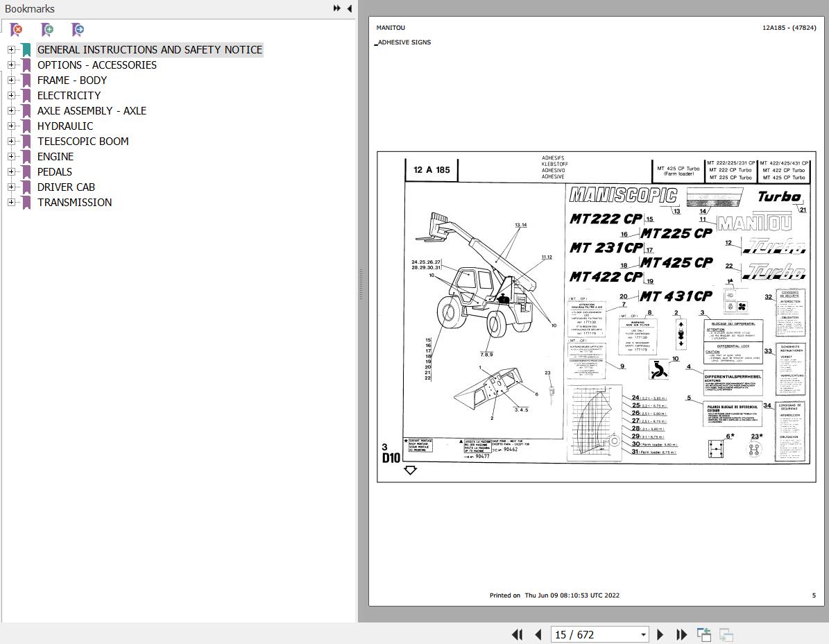The height and width of the screenshot is (644, 829).
Task: Click the purple bookmark icon beside PEDALS
Action: pyautogui.click(x=26, y=172)
